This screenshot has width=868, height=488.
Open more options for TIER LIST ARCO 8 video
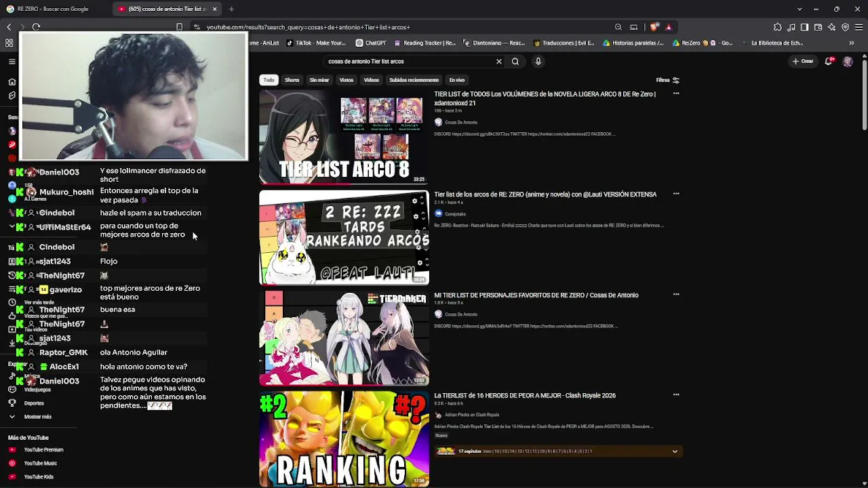pos(676,94)
